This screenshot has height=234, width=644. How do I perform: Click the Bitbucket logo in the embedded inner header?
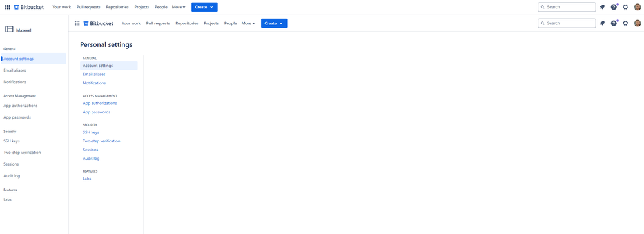tap(98, 23)
